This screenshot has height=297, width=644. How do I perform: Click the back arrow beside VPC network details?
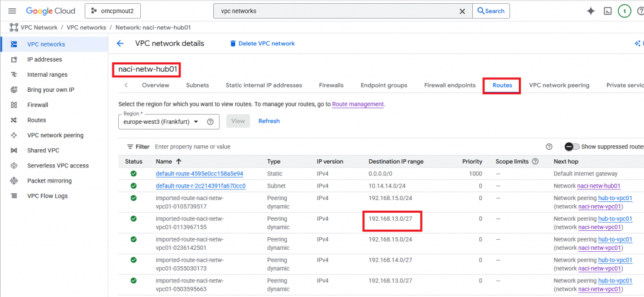(120, 43)
